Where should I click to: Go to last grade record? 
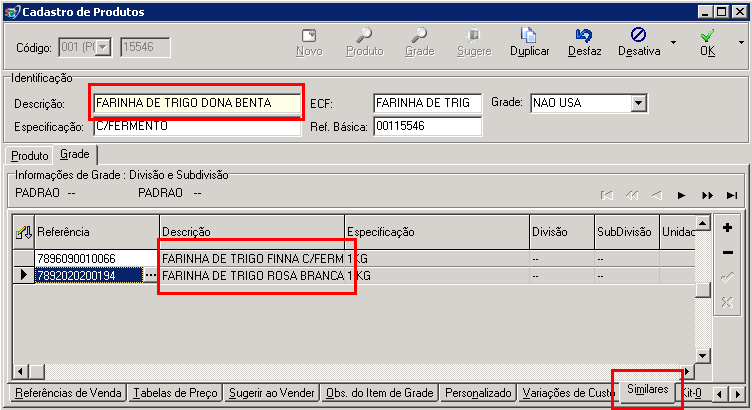[x=732, y=195]
